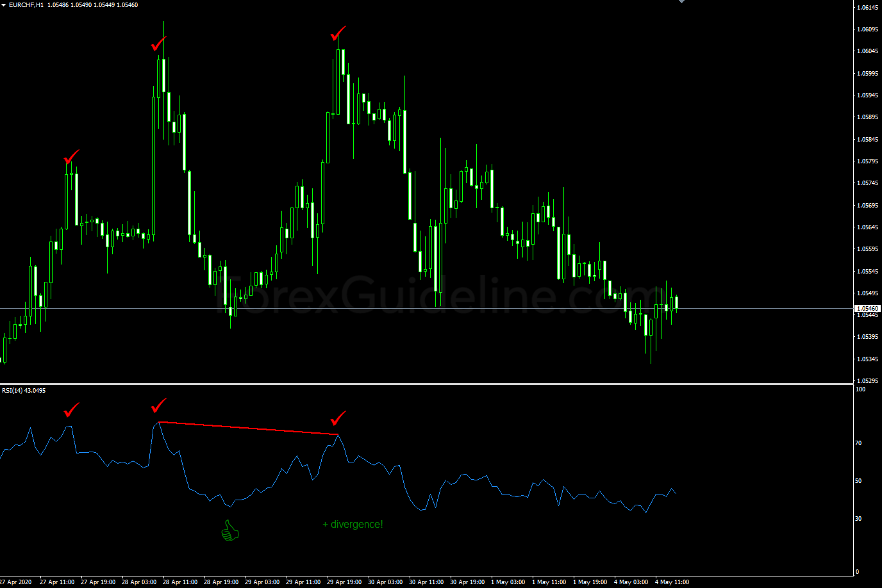Click the 1.05345 price scale label

[867, 359]
